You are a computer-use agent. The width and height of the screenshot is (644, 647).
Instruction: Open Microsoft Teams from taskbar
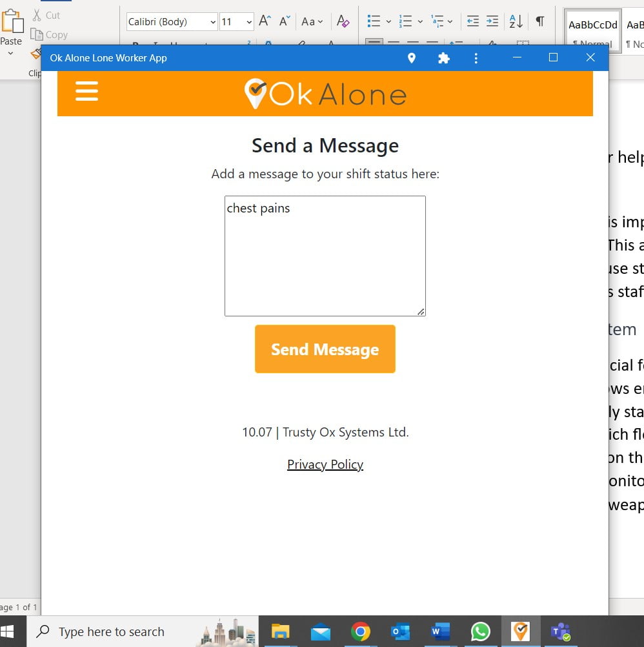pos(561,632)
